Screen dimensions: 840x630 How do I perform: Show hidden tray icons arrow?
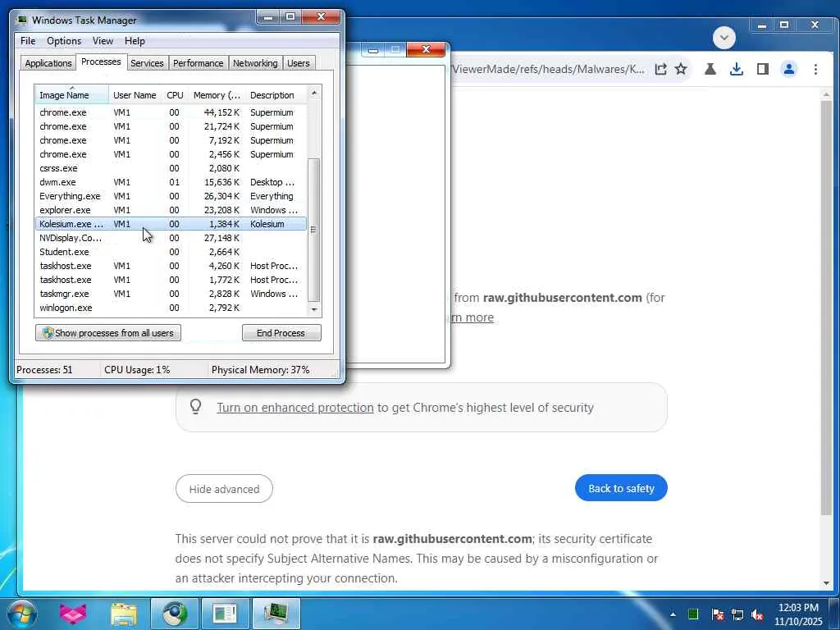pyautogui.click(x=673, y=614)
